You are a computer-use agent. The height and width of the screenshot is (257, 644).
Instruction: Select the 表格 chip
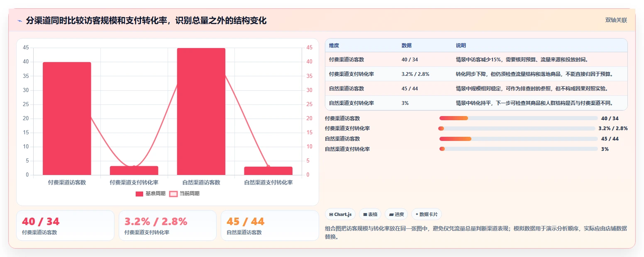pyautogui.click(x=370, y=214)
